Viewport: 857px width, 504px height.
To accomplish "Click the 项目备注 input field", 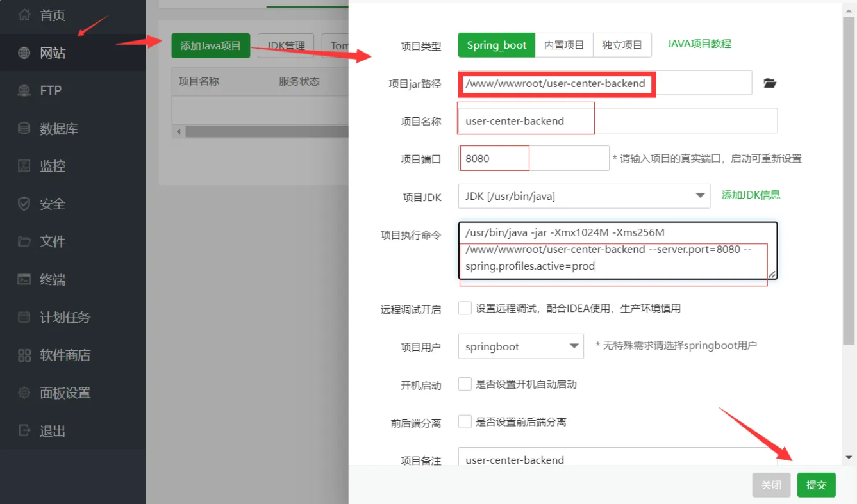I will 618,457.
